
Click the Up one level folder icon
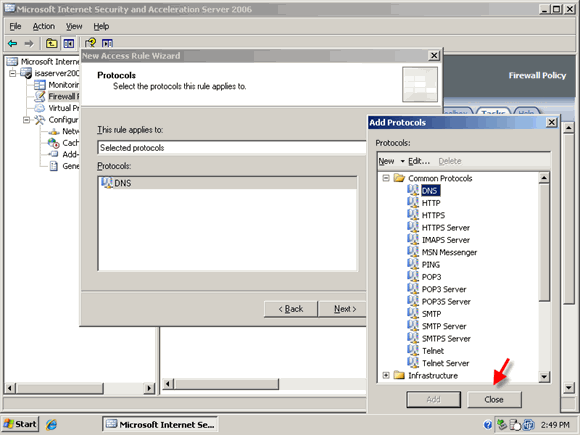pos(51,44)
